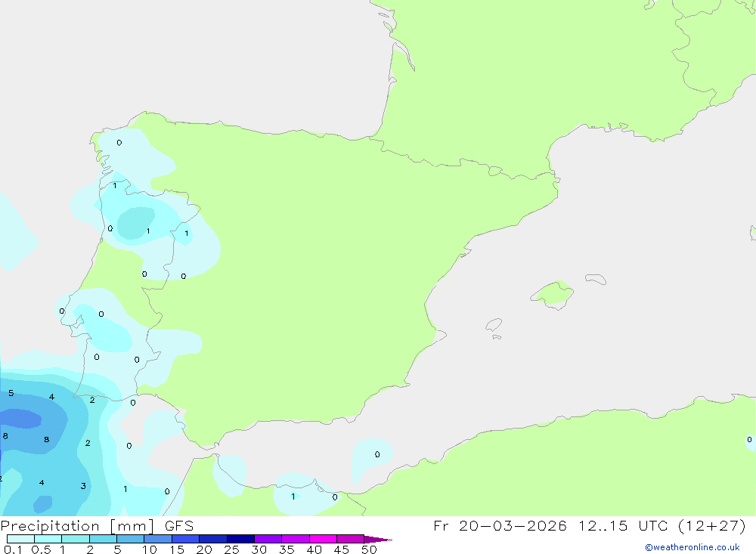The image size is (756, 554).
Task: Click the legend scale label 50
Action: click(x=369, y=549)
